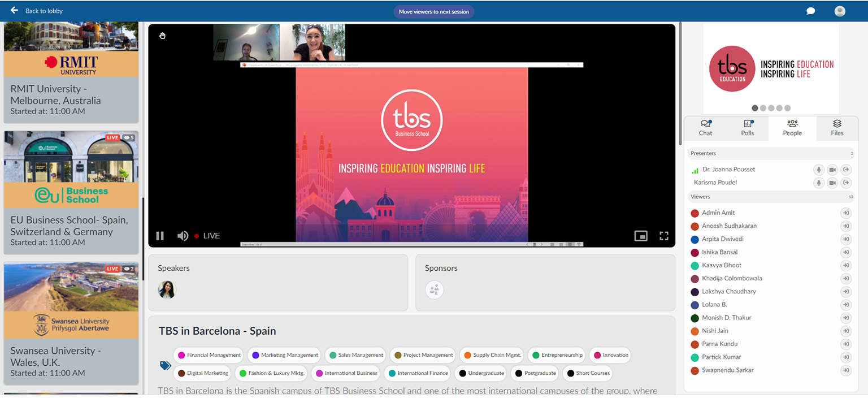Click the Presenters section header

[771, 153]
